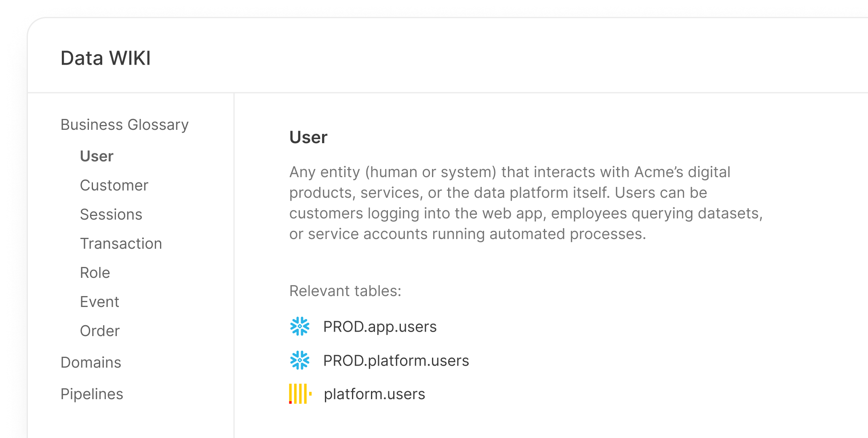Click the "Relevant tables:" label
This screenshot has height=438, width=868.
point(345,291)
